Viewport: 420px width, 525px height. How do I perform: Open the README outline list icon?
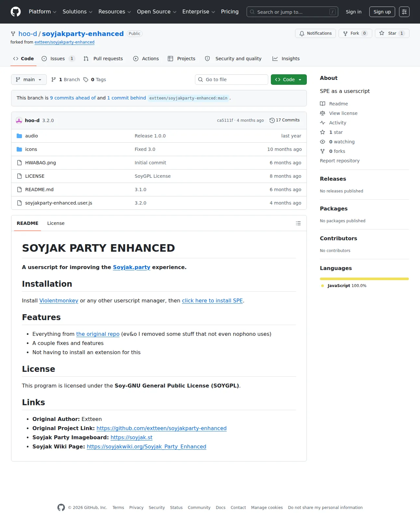pos(298,223)
